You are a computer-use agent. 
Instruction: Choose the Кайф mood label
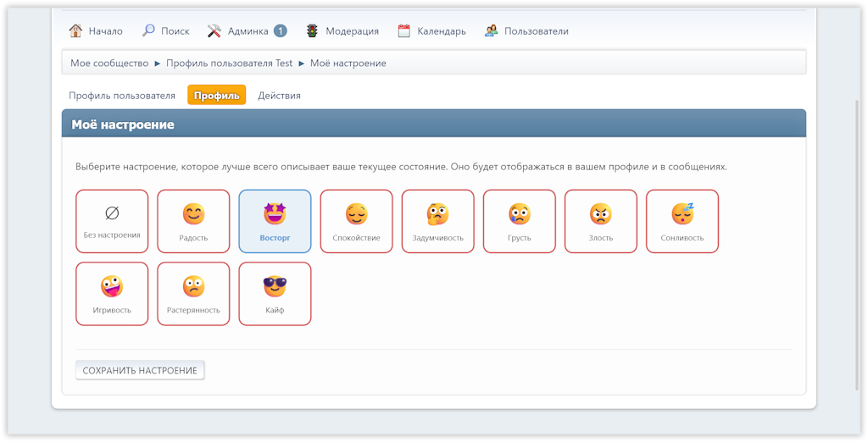click(x=275, y=311)
